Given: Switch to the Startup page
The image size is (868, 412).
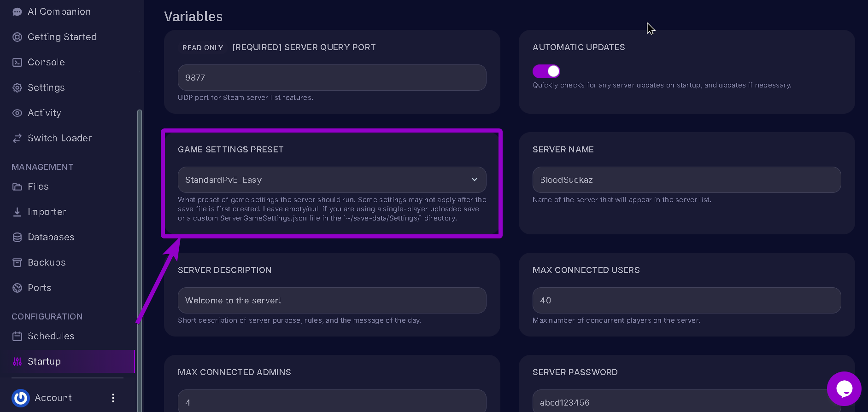Looking at the screenshot, I should pyautogui.click(x=44, y=361).
